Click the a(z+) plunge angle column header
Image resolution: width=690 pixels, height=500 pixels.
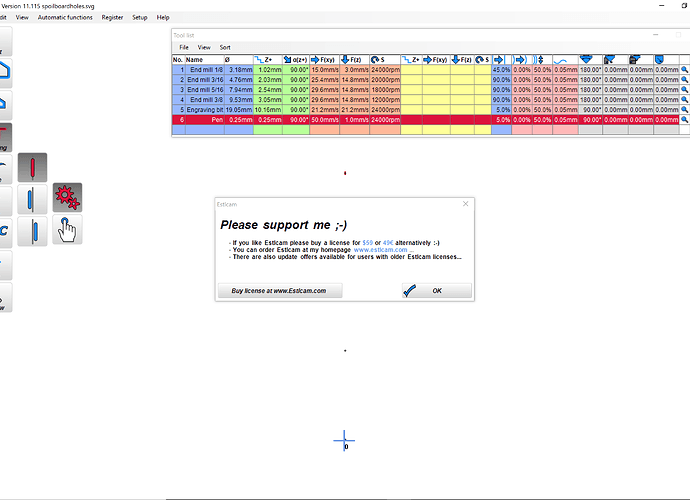point(296,59)
